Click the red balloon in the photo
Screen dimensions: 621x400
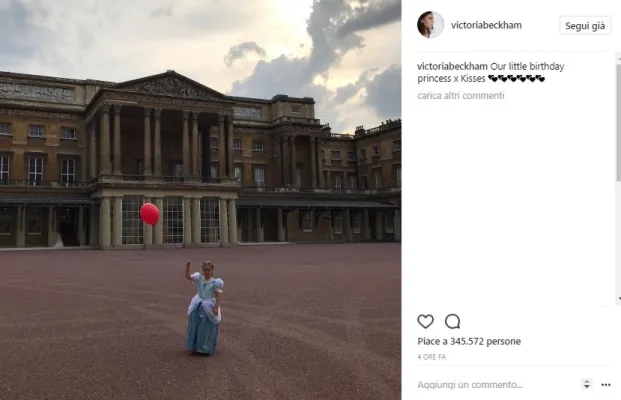pyautogui.click(x=150, y=213)
